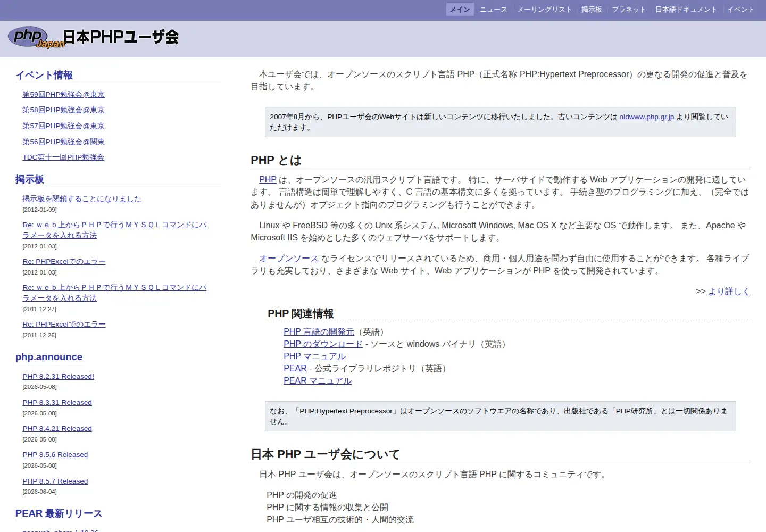Open PHP 8.5.7 Released announcement

[x=55, y=481]
